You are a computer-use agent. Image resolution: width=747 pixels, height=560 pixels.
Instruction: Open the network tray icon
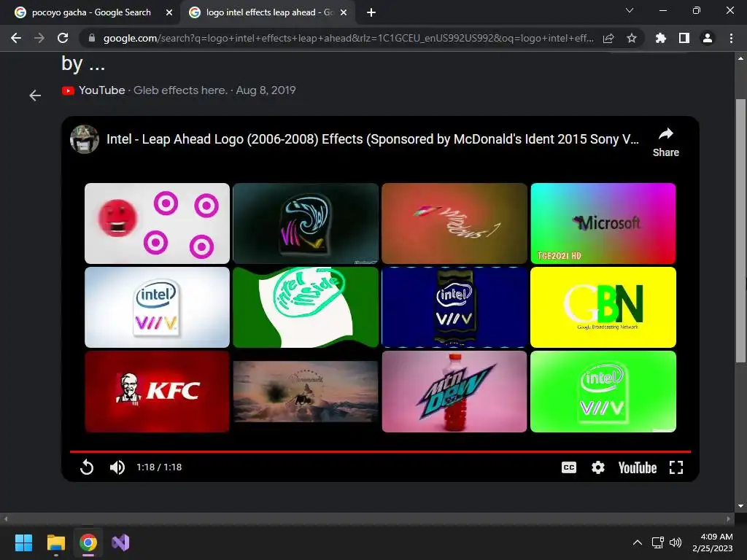(658, 542)
